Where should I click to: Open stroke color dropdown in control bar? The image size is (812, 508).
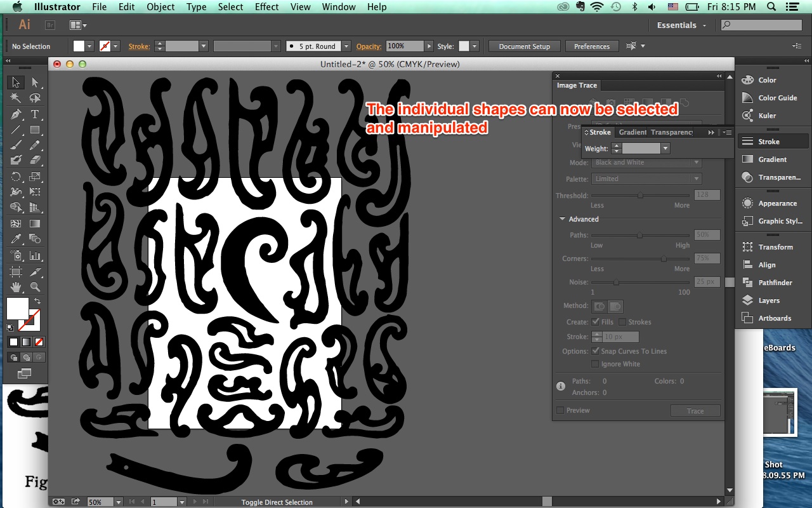point(116,46)
